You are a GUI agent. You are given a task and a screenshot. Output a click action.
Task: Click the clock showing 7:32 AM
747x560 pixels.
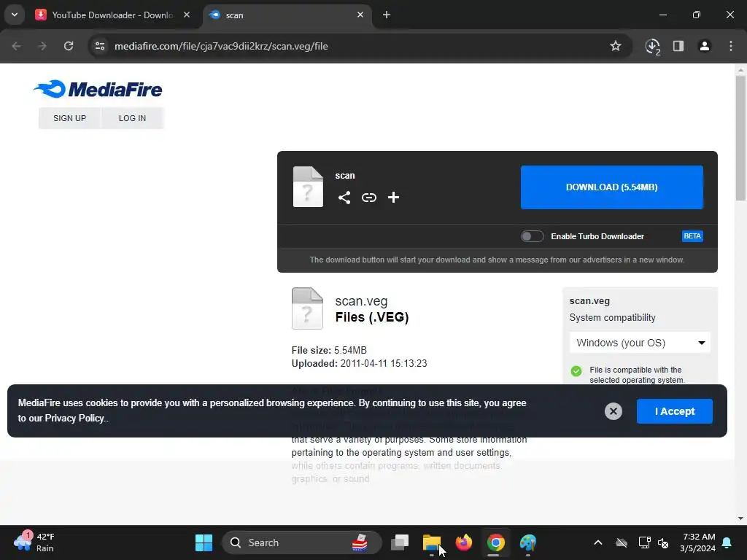(699, 542)
